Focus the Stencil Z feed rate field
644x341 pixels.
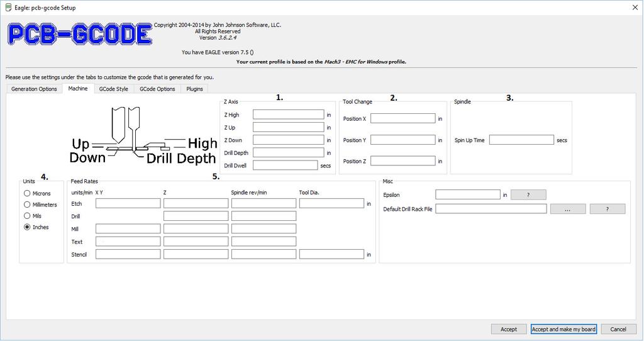(x=196, y=254)
